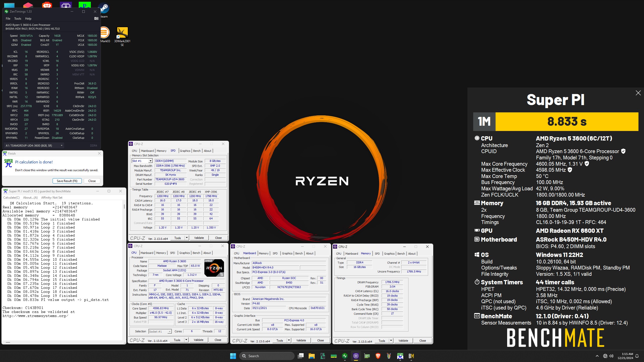Click the pencil cup taskbar icon
The width and height of the screenshot is (644, 362).
click(x=389, y=356)
